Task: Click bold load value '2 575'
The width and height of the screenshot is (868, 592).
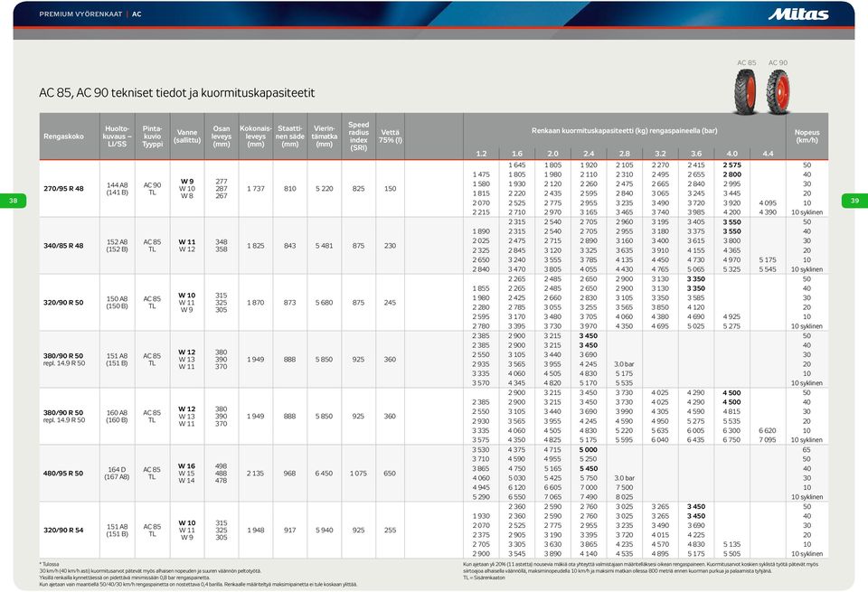Action: click(731, 164)
